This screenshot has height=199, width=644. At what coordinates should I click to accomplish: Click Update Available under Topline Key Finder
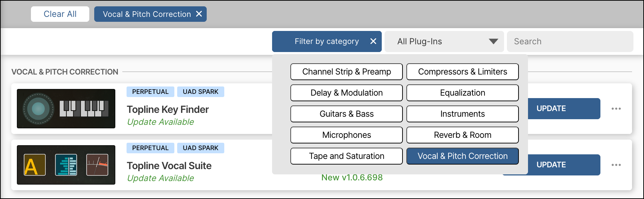pyautogui.click(x=160, y=122)
